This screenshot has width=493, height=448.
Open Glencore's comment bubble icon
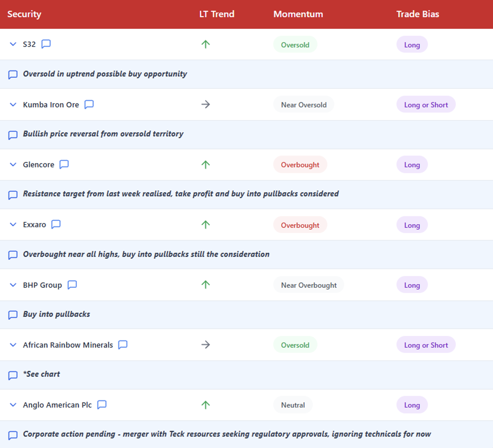(64, 164)
